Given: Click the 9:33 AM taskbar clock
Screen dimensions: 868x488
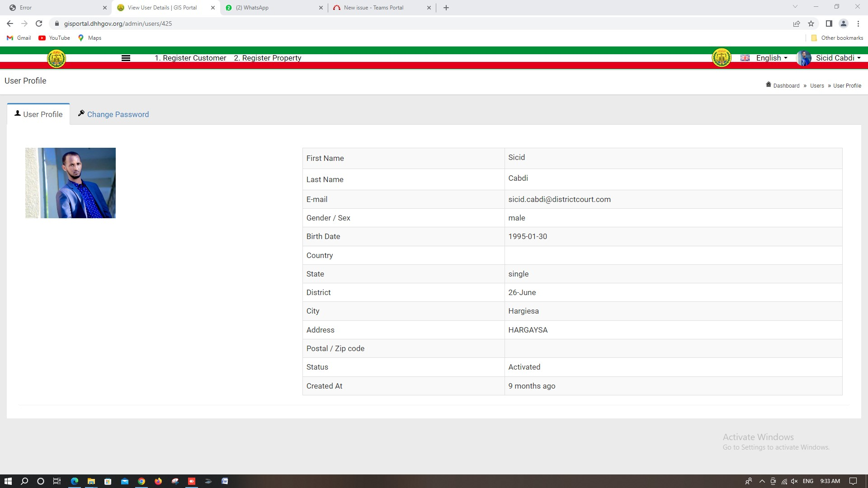Looking at the screenshot, I should tap(830, 481).
